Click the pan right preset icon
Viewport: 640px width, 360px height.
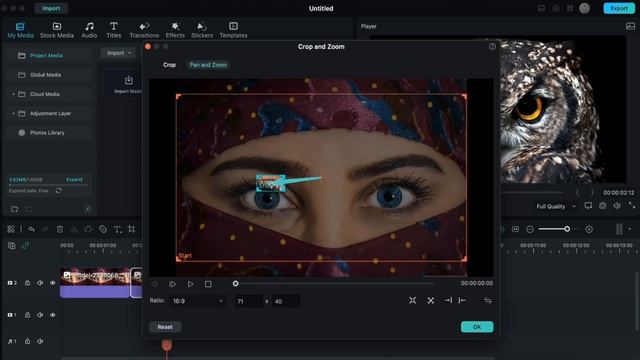448,300
